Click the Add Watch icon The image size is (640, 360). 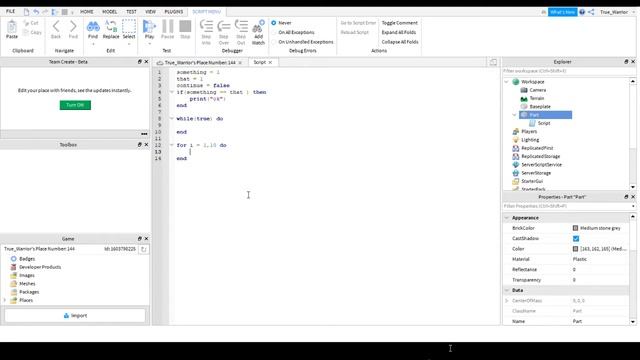pos(258,27)
